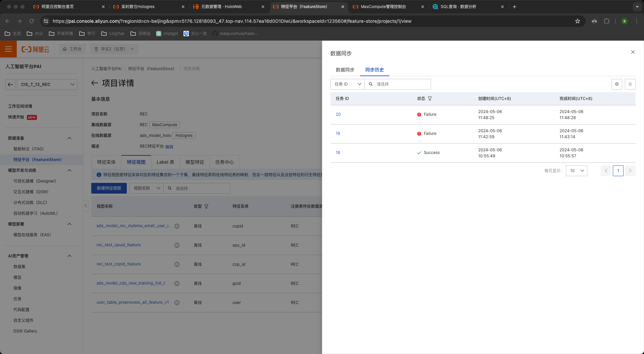This screenshot has width=644, height=354.
Task: Go to next page with pagination arrow
Action: [x=630, y=171]
